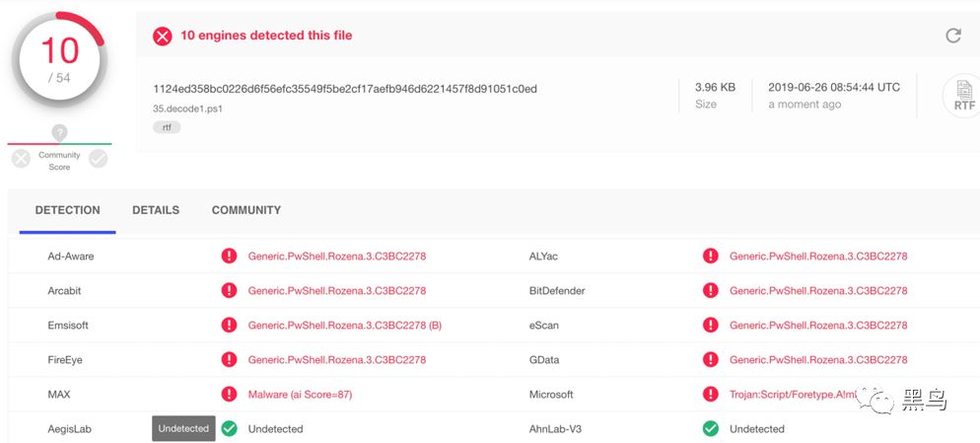
Task: Click the green check icon for AhnLab-V3
Action: (710, 429)
